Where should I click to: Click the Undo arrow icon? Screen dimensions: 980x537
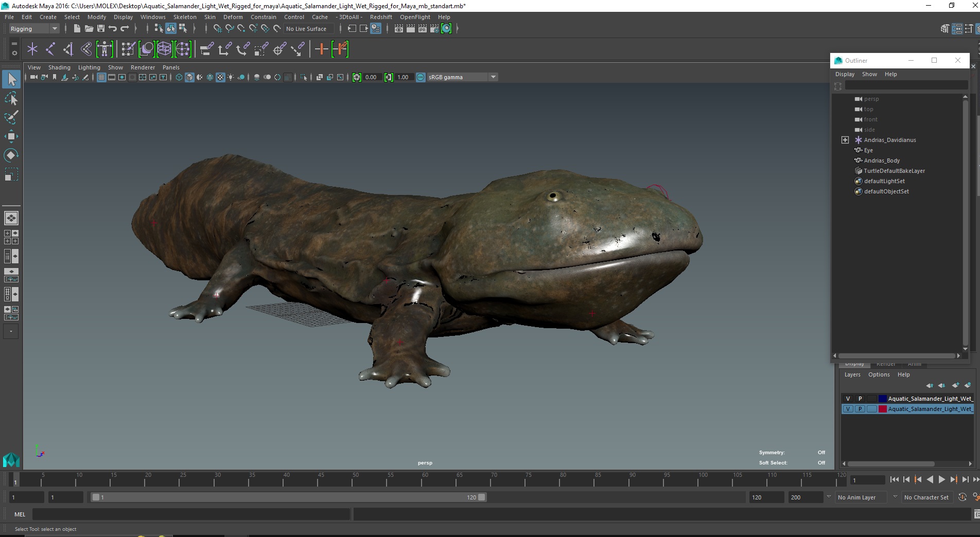tap(113, 29)
